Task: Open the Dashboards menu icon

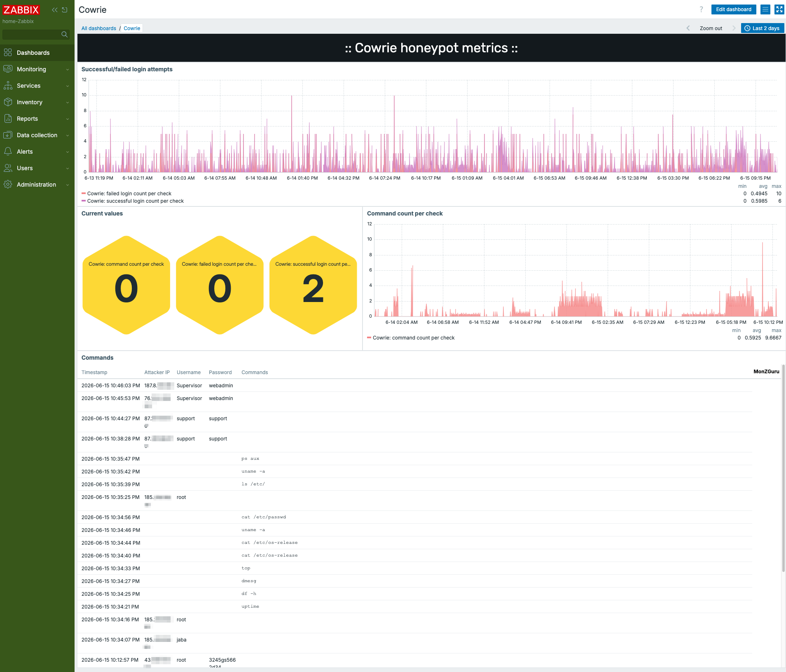Action: click(8, 52)
